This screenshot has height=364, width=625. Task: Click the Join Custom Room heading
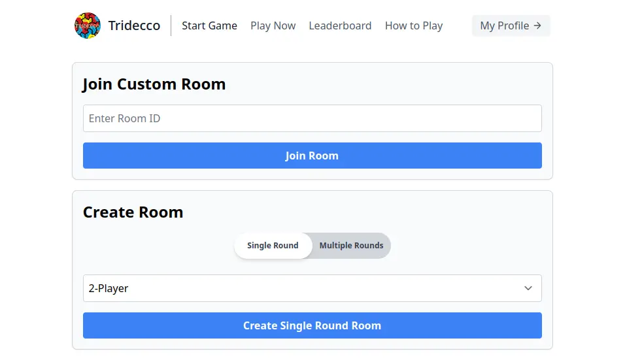click(x=154, y=84)
